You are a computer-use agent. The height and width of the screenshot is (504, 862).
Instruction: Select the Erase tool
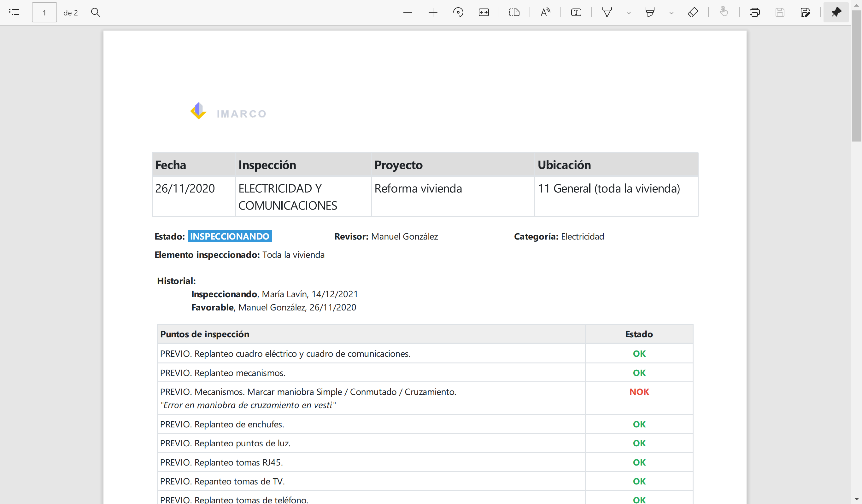pos(693,12)
